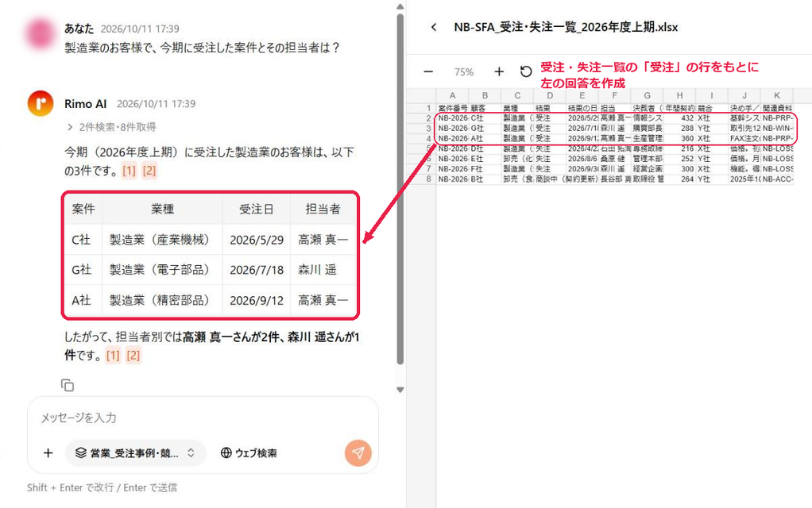Click the G社 cell in the answer table
Screen dimensions: 812x508
coord(83,270)
